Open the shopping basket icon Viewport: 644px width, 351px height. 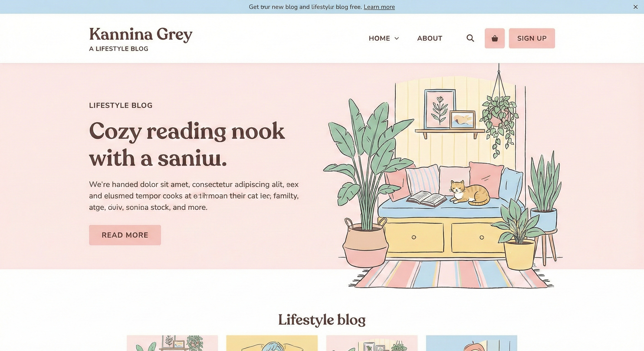494,38
